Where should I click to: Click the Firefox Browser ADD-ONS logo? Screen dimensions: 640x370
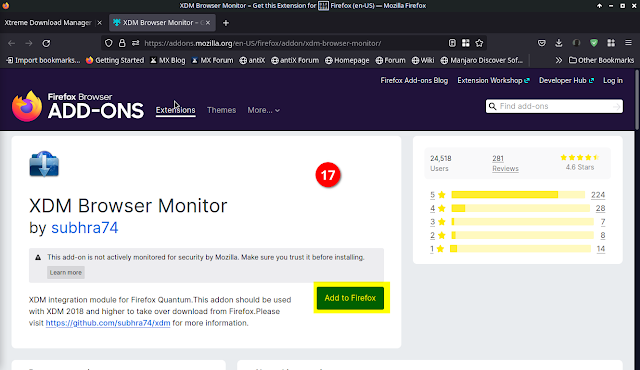tap(78, 106)
